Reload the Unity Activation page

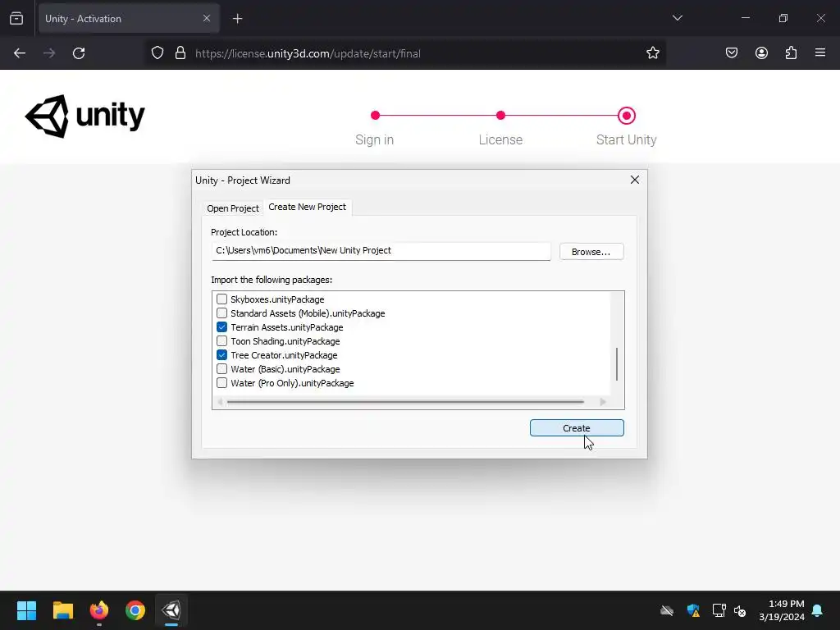pyautogui.click(x=79, y=53)
